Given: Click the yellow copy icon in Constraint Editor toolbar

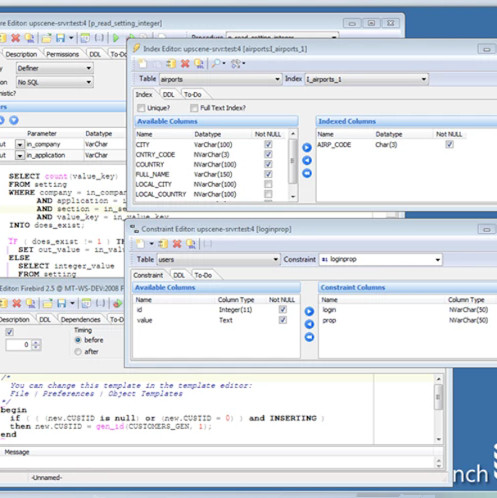Looking at the screenshot, I should [163, 244].
